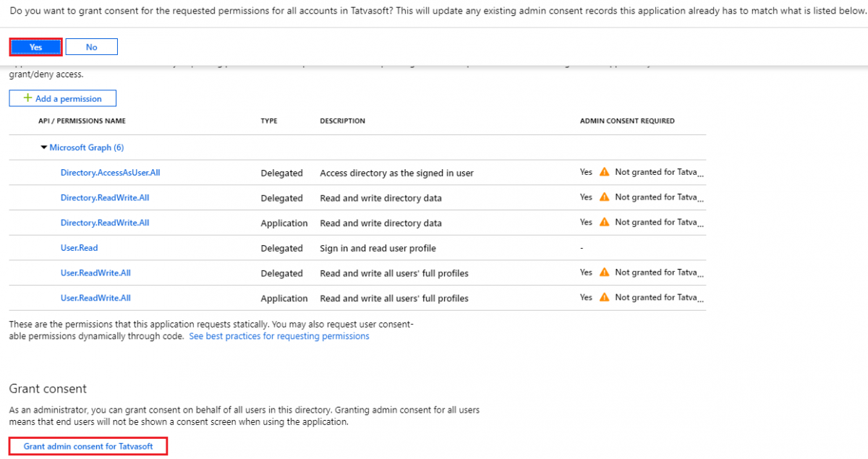
Task: Open the delegated Directory.ReadWrite.All permission
Action: pos(105,197)
